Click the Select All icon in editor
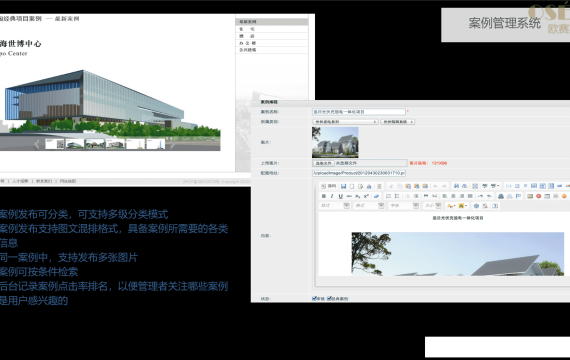The width and height of the screenshot is (570, 360). click(x=475, y=186)
